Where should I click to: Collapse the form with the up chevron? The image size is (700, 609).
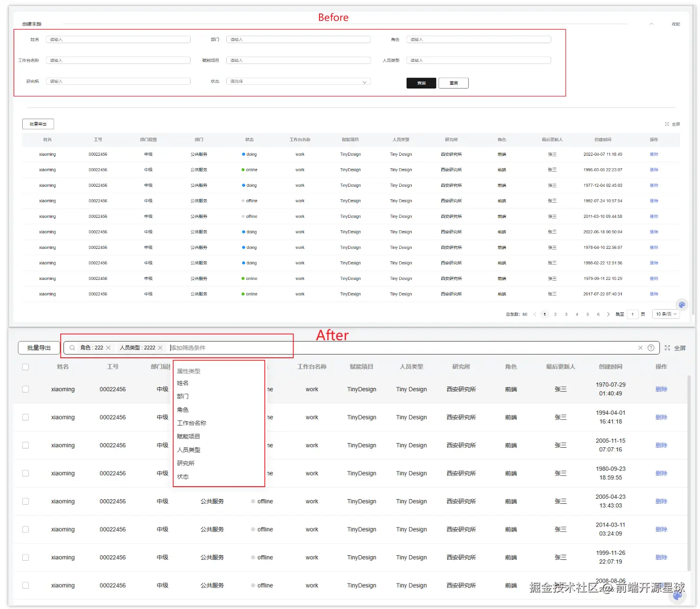pos(651,24)
